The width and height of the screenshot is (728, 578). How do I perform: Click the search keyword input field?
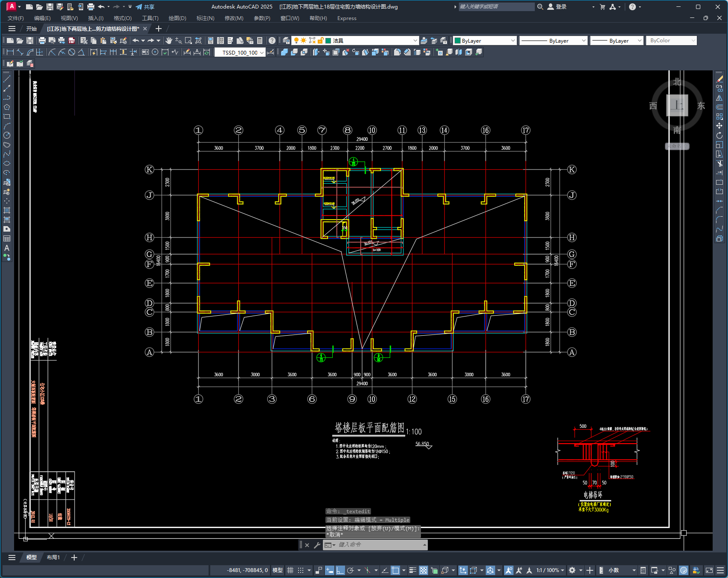(x=496, y=7)
